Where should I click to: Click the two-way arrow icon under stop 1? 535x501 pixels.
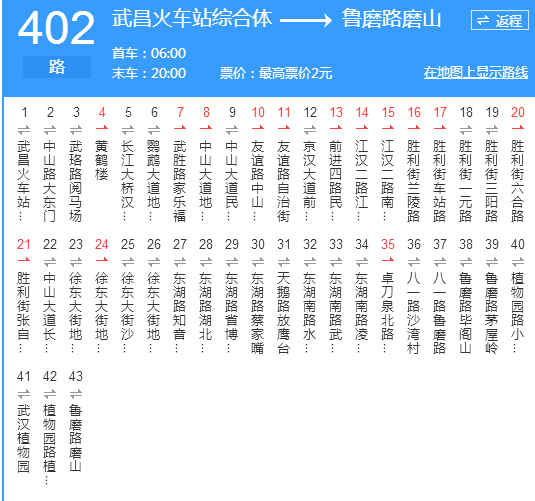[24, 130]
